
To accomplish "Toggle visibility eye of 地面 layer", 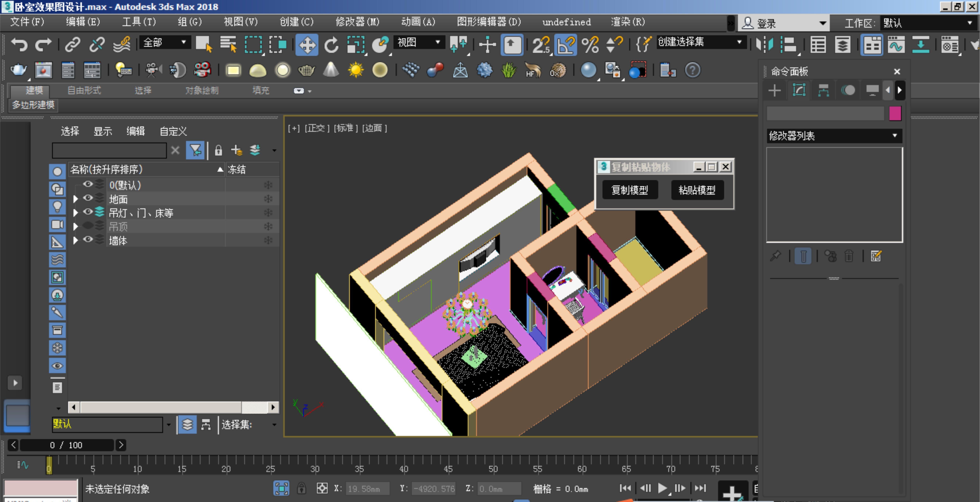I will [88, 198].
